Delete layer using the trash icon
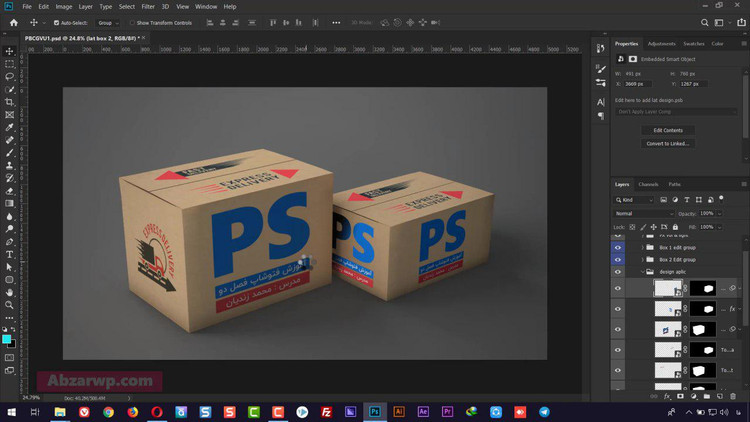This screenshot has width=750, height=422. click(735, 396)
